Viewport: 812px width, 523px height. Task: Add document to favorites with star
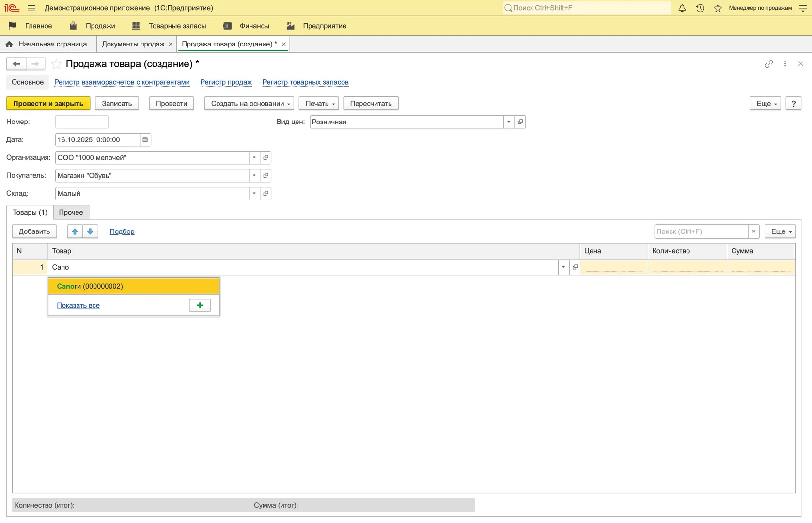(x=57, y=64)
